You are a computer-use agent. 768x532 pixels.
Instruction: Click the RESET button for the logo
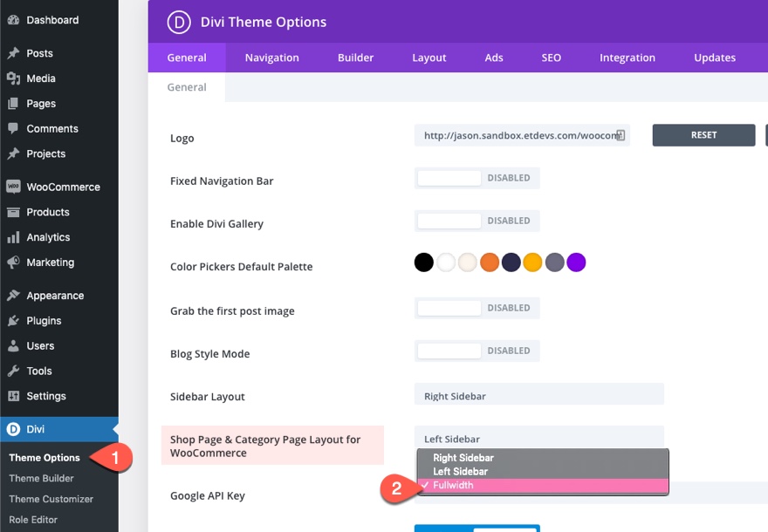click(703, 135)
